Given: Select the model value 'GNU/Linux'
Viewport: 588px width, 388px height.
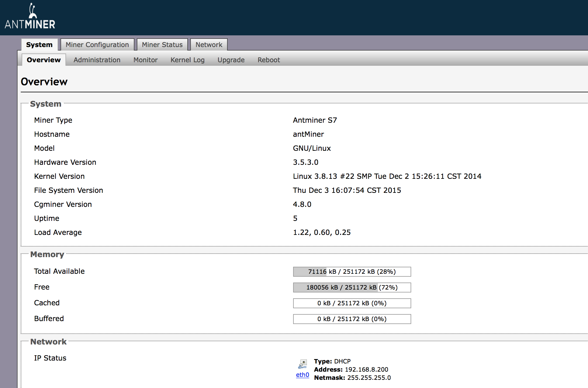Looking at the screenshot, I should tap(312, 148).
